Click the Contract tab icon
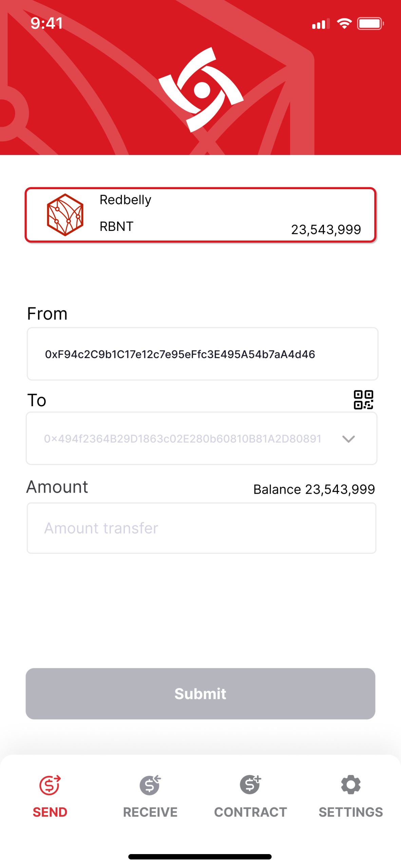The height and width of the screenshot is (868, 401). click(x=250, y=784)
